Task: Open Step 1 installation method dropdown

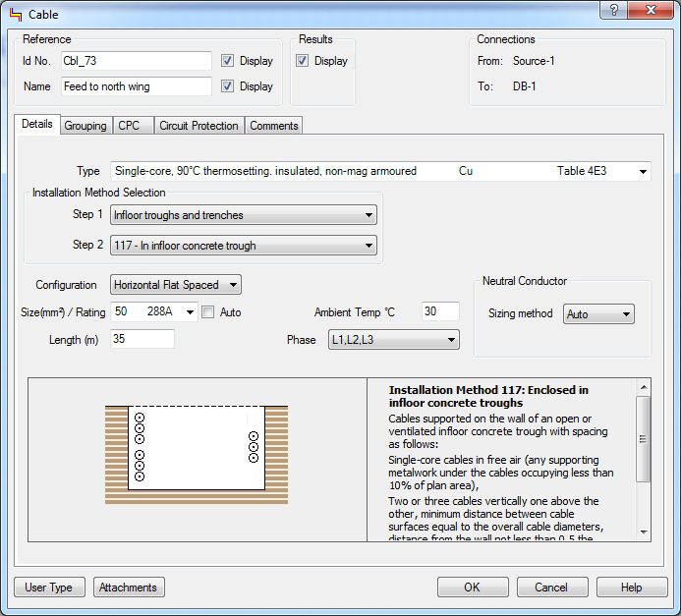Action: pos(244,215)
